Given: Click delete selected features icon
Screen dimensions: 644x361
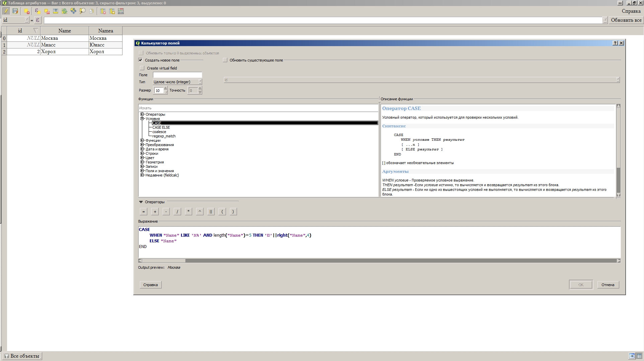Looking at the screenshot, I should pyautogui.click(x=27, y=11).
